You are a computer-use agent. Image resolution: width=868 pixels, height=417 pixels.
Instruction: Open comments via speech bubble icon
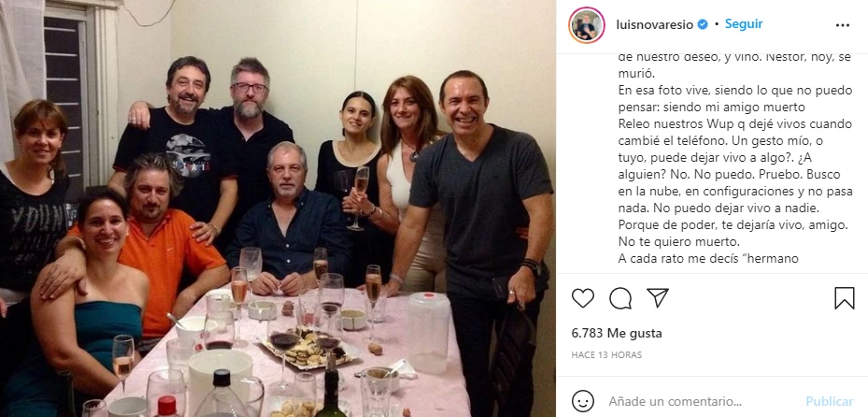(620, 298)
